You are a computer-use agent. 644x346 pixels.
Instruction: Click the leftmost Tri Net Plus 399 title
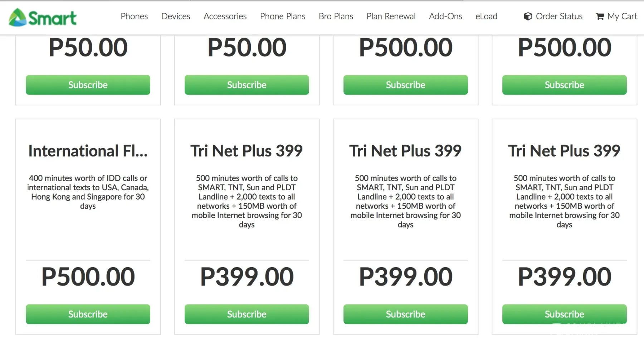pos(247,151)
